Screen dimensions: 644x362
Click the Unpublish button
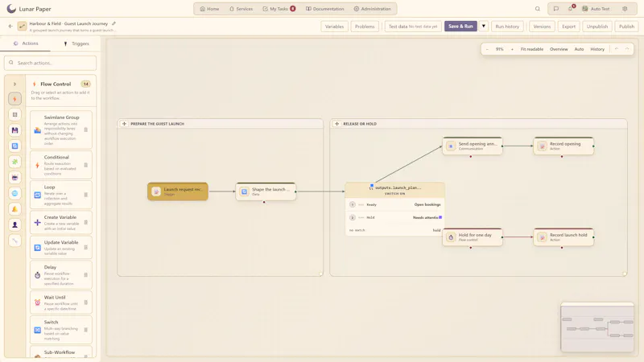click(597, 27)
